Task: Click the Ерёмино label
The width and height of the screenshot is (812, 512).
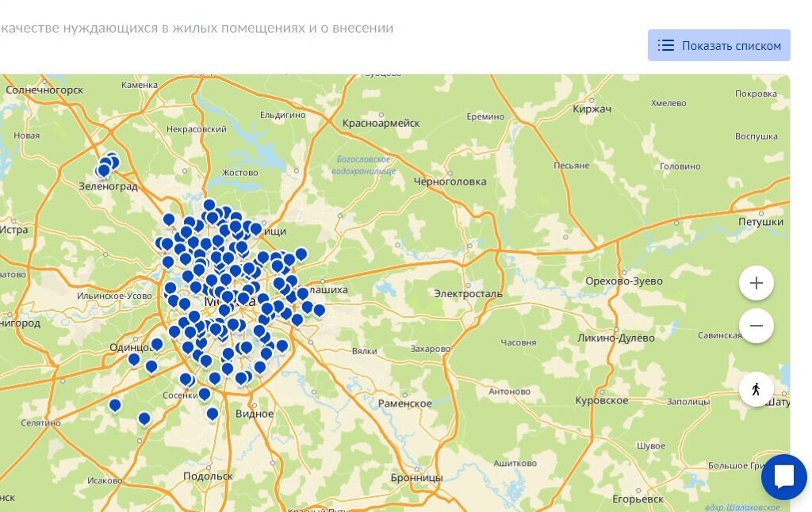Action: [485, 117]
